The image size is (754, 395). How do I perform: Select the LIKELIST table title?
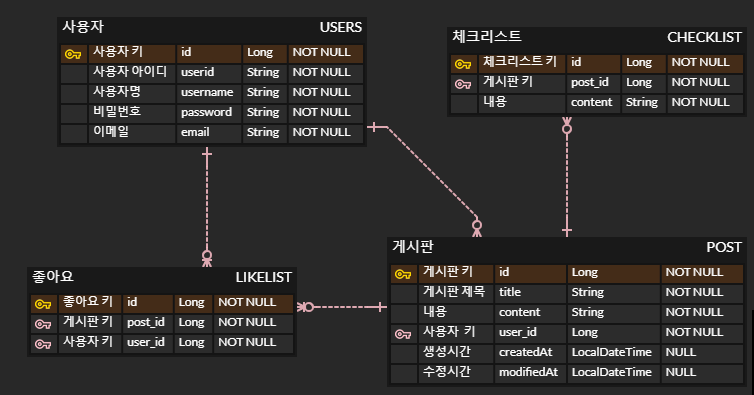point(264,277)
